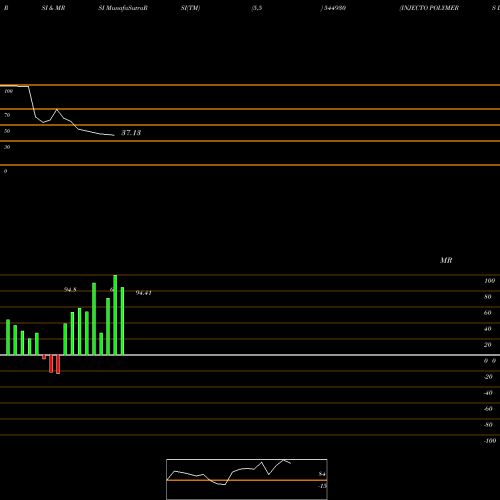
Task: Click the 84 label in the mini chart
Action: (322, 474)
